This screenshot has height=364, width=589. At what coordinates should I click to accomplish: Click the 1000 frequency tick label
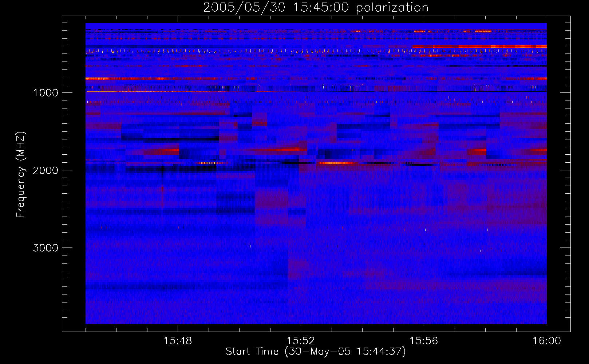pos(46,93)
